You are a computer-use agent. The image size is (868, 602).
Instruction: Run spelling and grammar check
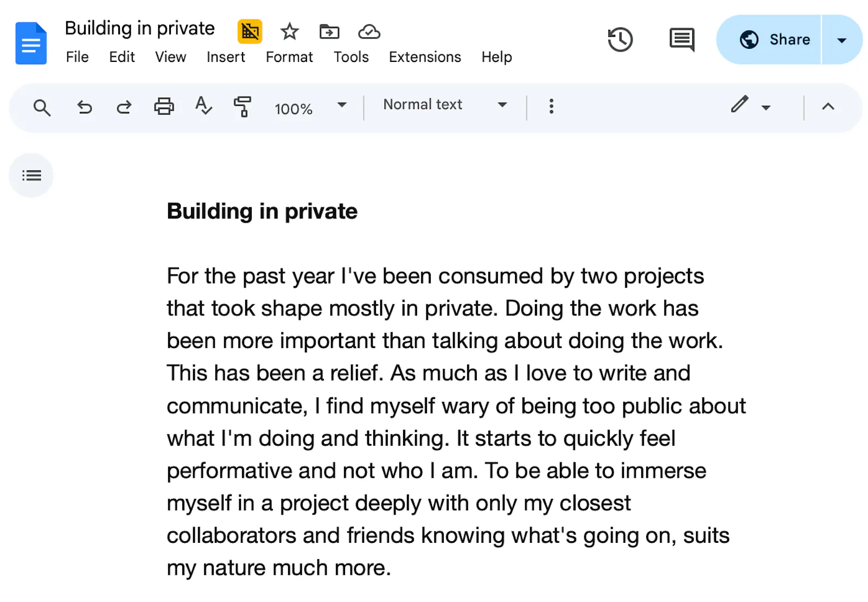coord(203,105)
